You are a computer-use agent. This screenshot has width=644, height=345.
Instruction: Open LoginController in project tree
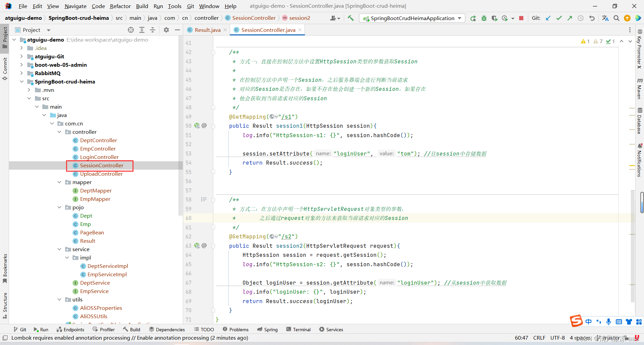tap(99, 157)
